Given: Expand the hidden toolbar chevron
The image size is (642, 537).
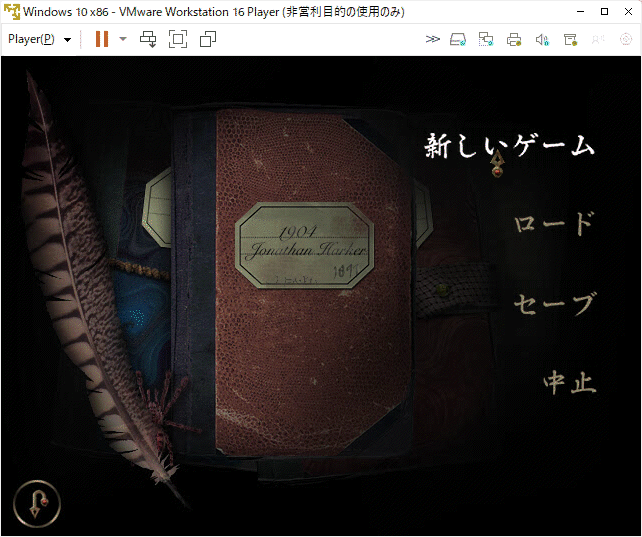Looking at the screenshot, I should click(433, 39).
